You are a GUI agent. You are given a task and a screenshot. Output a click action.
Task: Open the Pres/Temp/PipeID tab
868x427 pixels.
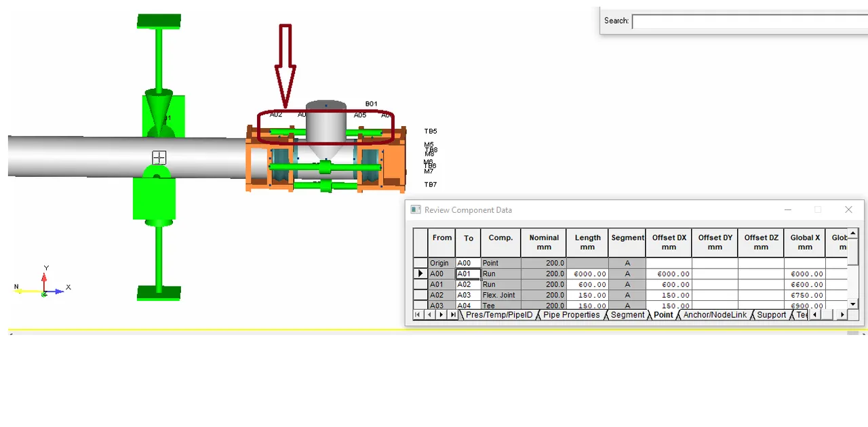point(498,315)
